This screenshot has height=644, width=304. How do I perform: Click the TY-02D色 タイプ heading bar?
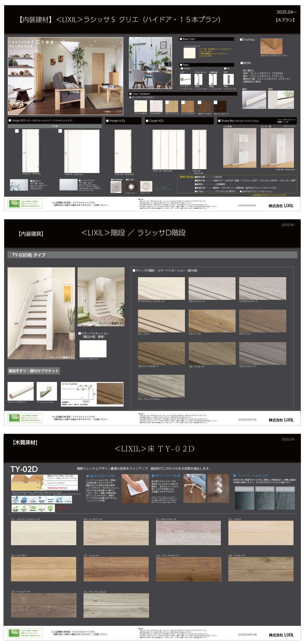pos(152,255)
